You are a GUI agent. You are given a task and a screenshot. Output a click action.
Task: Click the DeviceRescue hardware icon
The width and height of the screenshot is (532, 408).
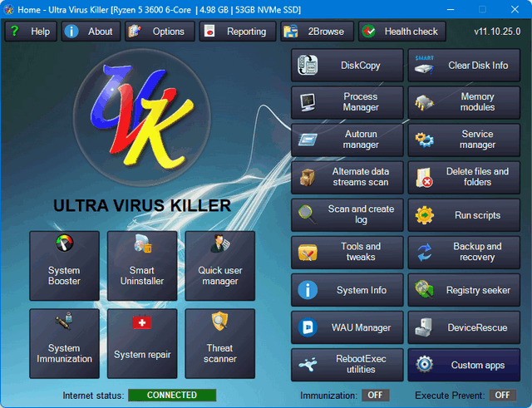pyautogui.click(x=424, y=327)
